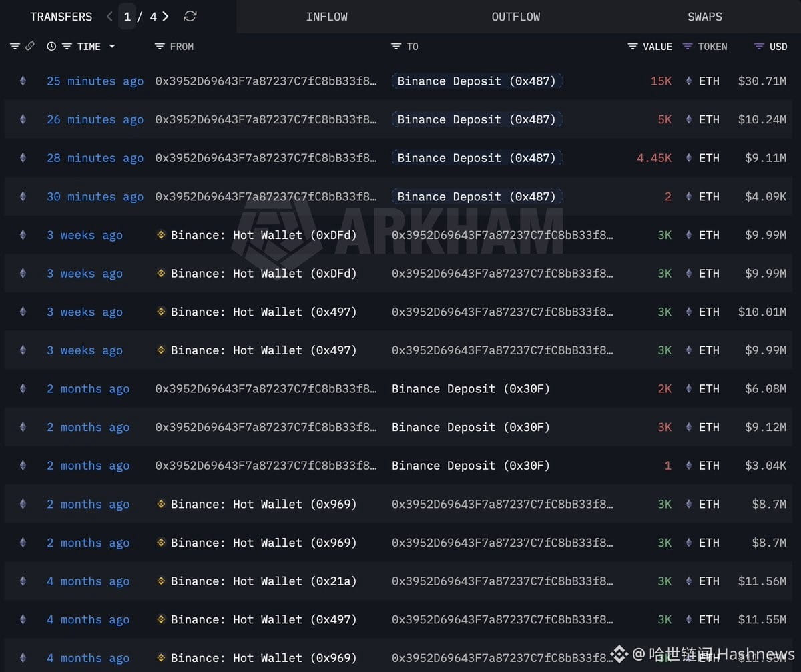
Task: Open the 28 minutes ago transaction
Action: coord(95,158)
